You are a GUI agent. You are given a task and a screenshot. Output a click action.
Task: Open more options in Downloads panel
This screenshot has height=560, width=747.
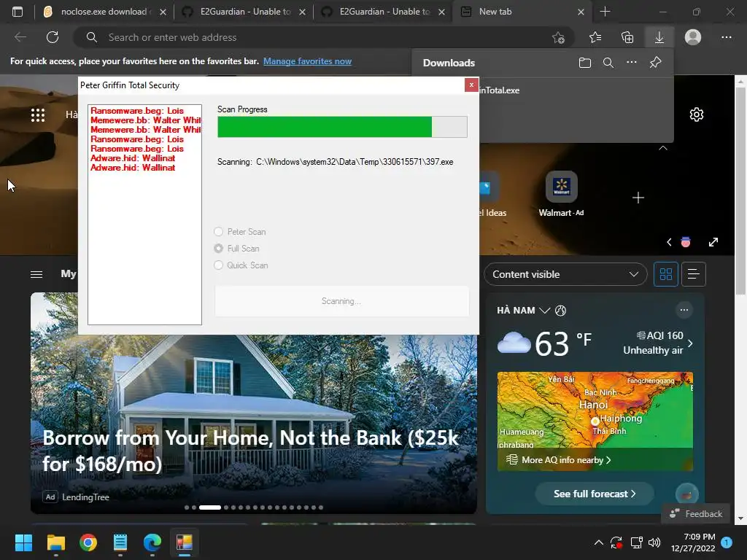(x=632, y=62)
